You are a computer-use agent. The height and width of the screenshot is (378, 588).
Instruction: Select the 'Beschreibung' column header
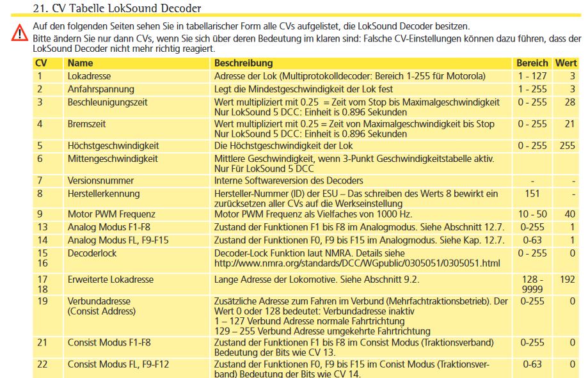244,63
